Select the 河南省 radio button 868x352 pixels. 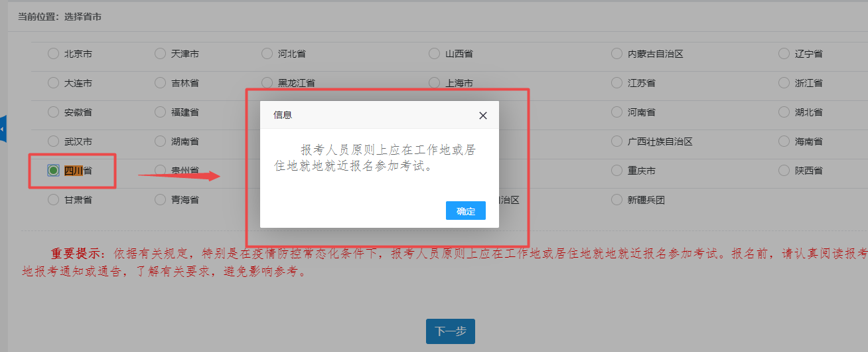coord(617,112)
